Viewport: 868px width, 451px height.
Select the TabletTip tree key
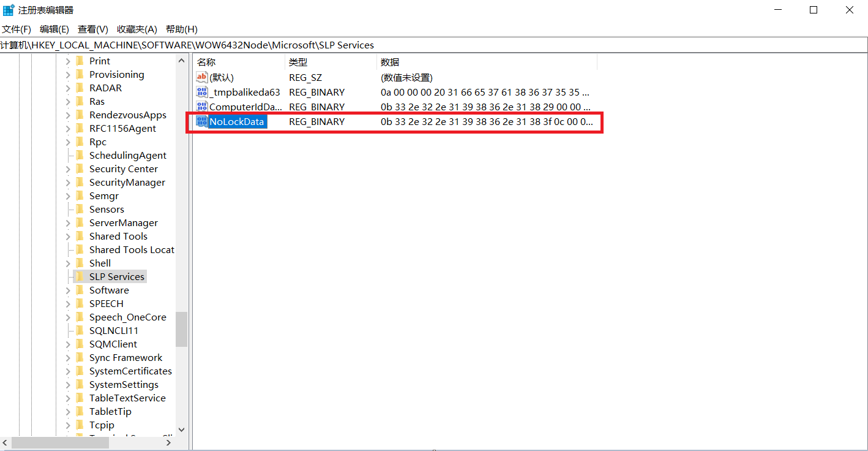110,412
